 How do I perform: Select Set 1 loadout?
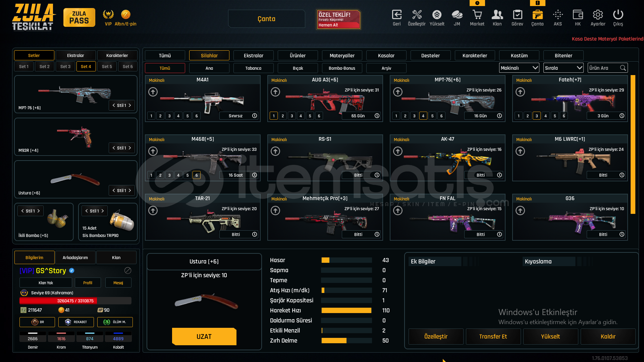tap(24, 67)
